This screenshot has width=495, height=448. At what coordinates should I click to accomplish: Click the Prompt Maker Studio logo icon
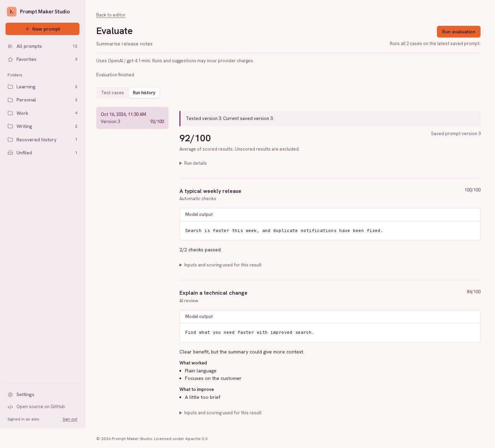point(12,12)
